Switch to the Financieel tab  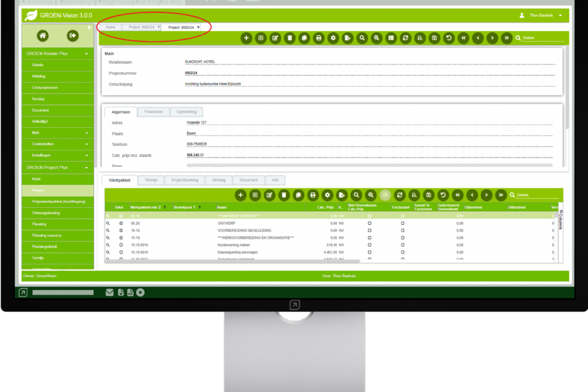tap(153, 111)
